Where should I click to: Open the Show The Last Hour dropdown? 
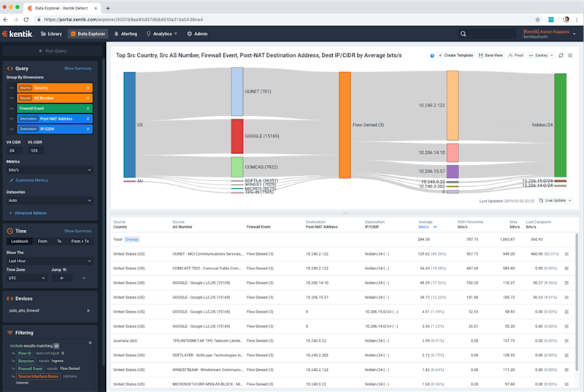50,261
